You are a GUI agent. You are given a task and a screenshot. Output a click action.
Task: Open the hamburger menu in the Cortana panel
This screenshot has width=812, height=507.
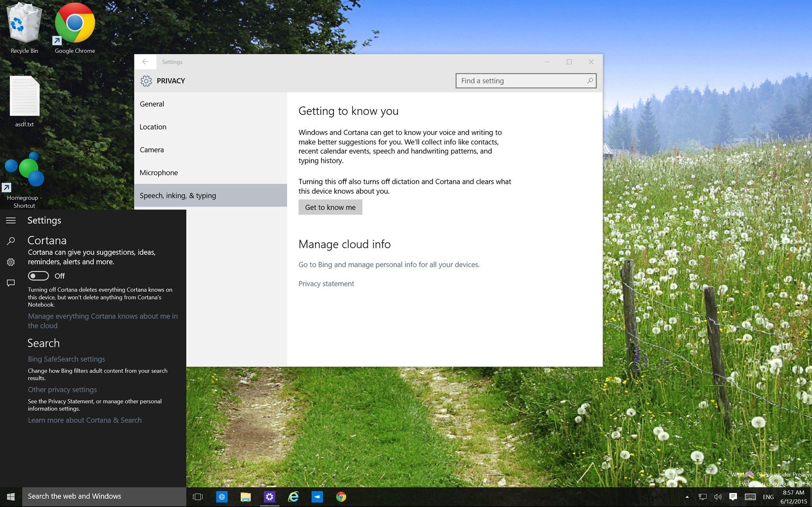pyautogui.click(x=11, y=220)
